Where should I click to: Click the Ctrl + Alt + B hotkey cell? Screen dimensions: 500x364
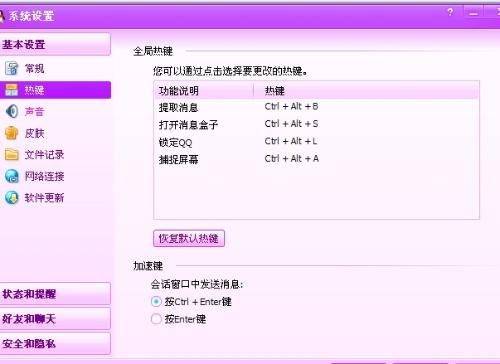click(x=291, y=107)
